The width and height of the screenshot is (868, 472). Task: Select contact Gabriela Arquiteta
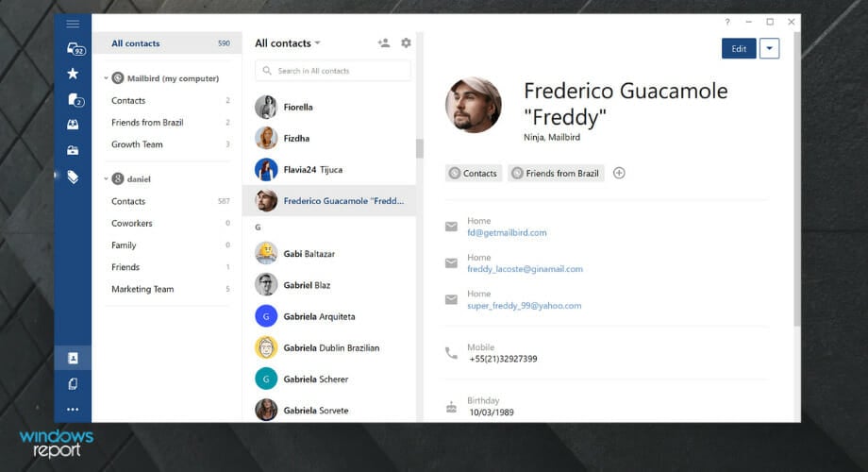[329, 316]
